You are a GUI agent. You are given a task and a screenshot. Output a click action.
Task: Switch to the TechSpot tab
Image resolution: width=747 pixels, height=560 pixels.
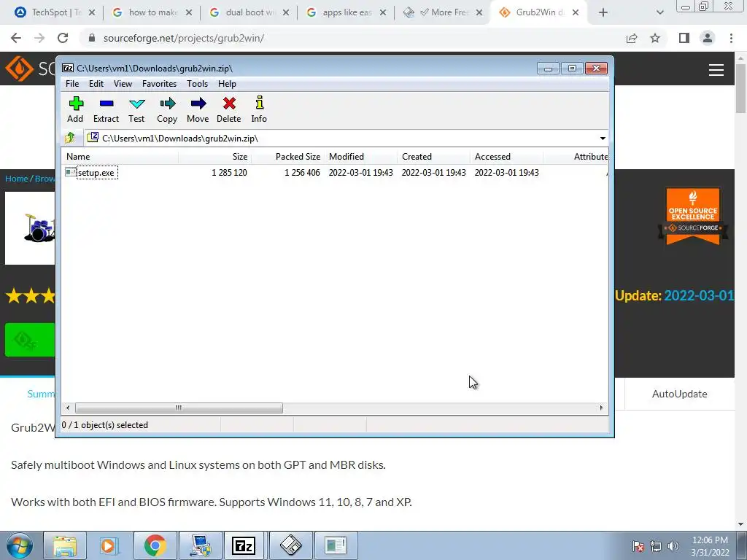coord(55,12)
